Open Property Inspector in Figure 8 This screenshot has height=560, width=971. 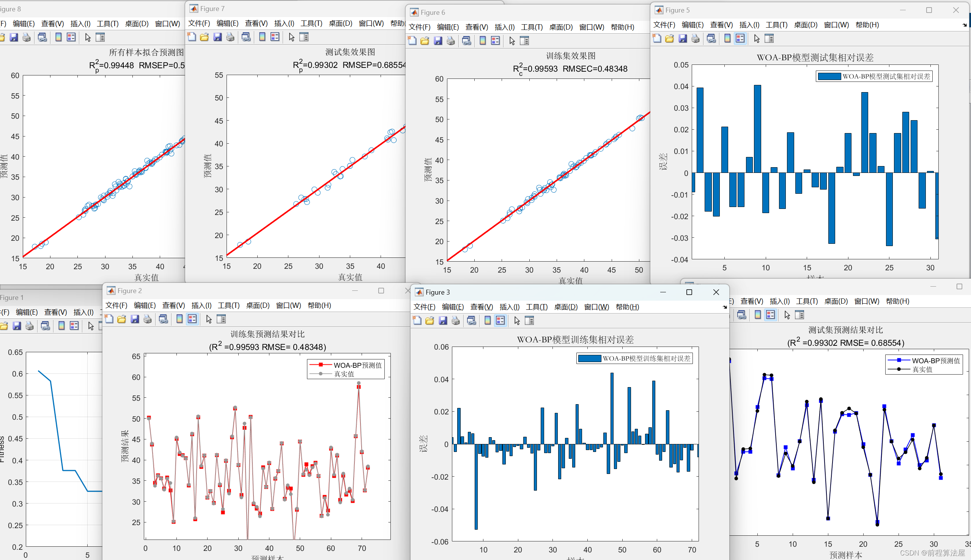pos(100,37)
